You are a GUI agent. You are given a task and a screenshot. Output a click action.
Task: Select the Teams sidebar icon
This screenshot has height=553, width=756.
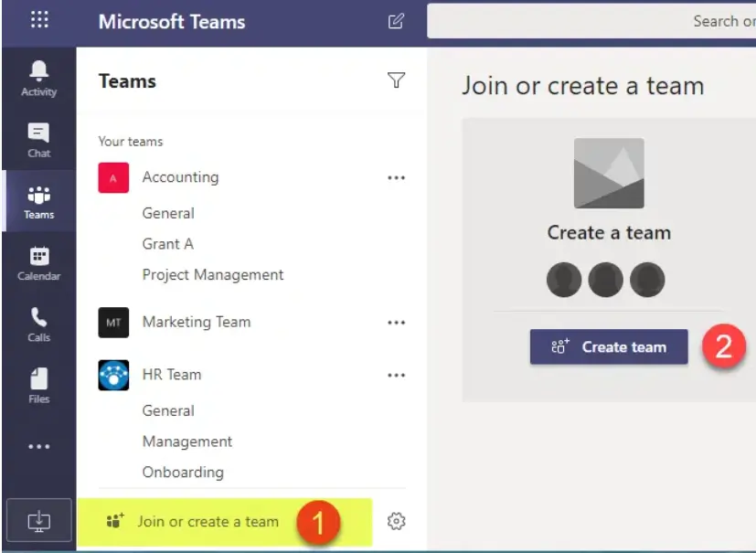[39, 202]
